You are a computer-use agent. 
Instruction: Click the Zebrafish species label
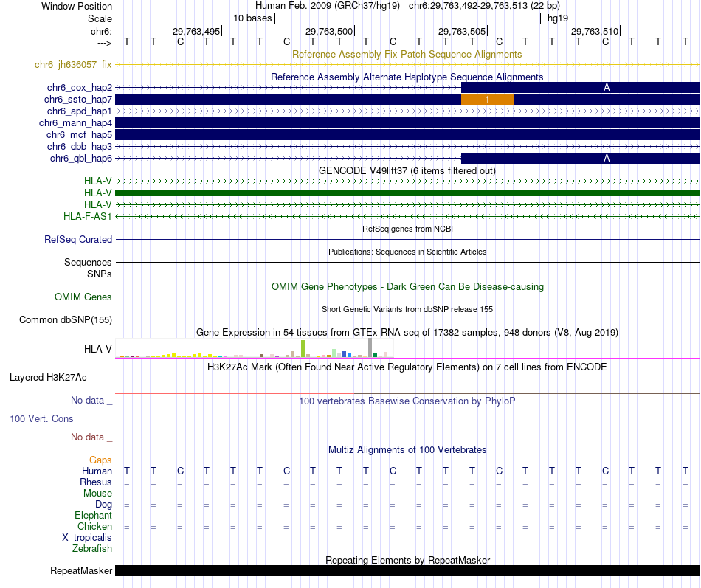pos(92,548)
